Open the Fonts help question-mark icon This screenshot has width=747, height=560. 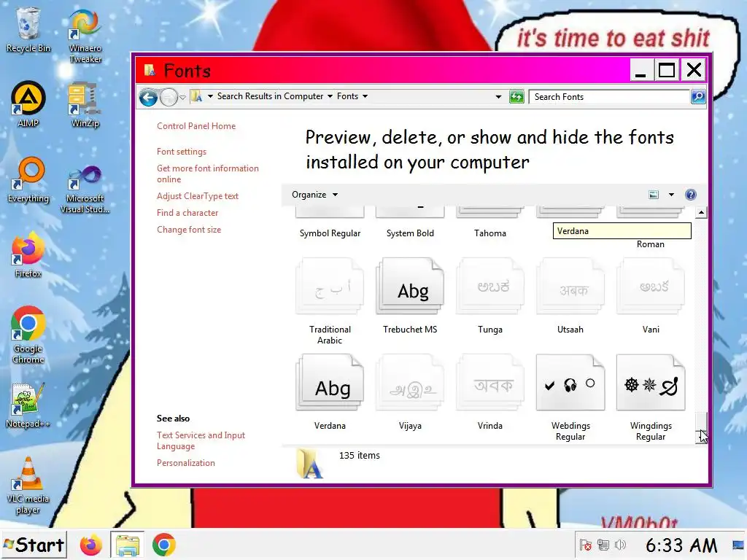click(x=690, y=194)
